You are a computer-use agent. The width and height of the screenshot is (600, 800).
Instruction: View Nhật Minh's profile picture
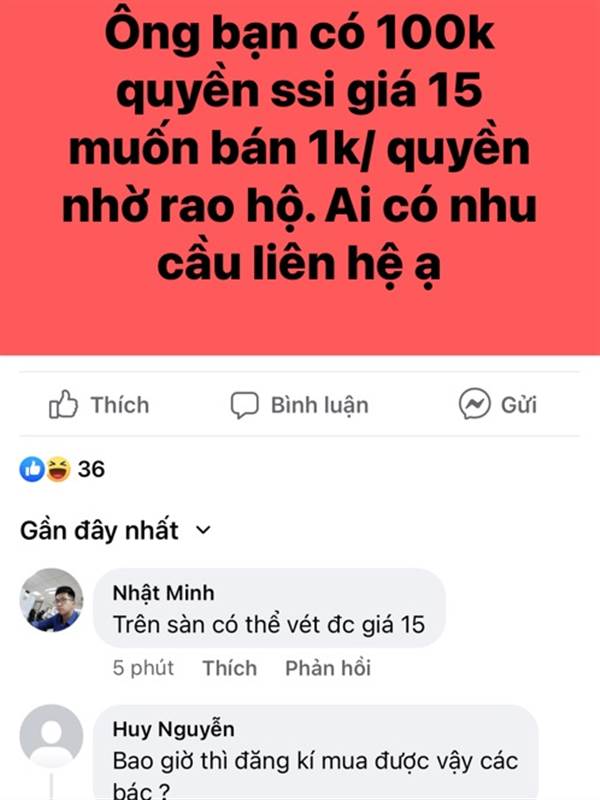(x=51, y=600)
